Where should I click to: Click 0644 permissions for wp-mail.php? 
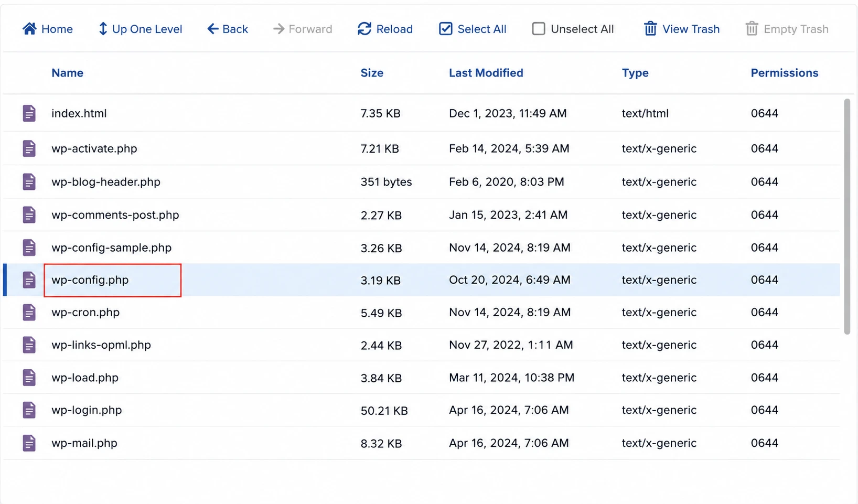tap(765, 443)
